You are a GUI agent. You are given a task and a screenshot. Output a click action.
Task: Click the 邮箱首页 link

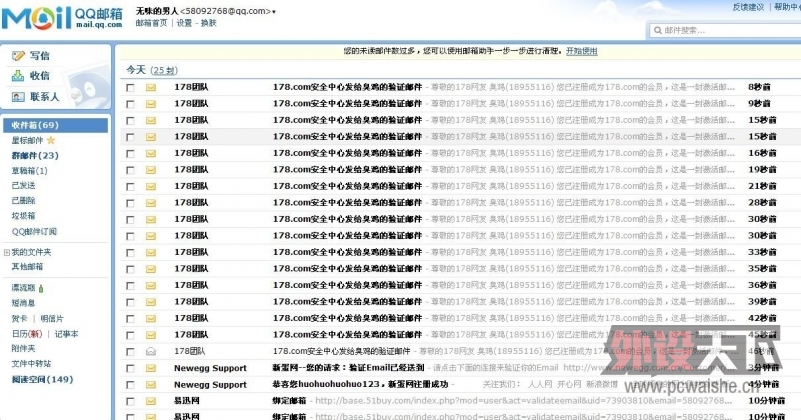click(x=151, y=23)
